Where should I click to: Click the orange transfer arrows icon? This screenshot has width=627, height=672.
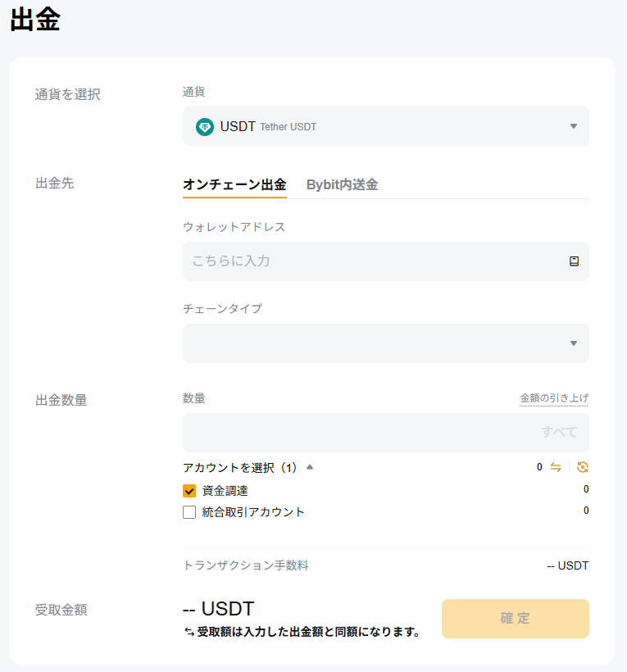click(x=556, y=467)
